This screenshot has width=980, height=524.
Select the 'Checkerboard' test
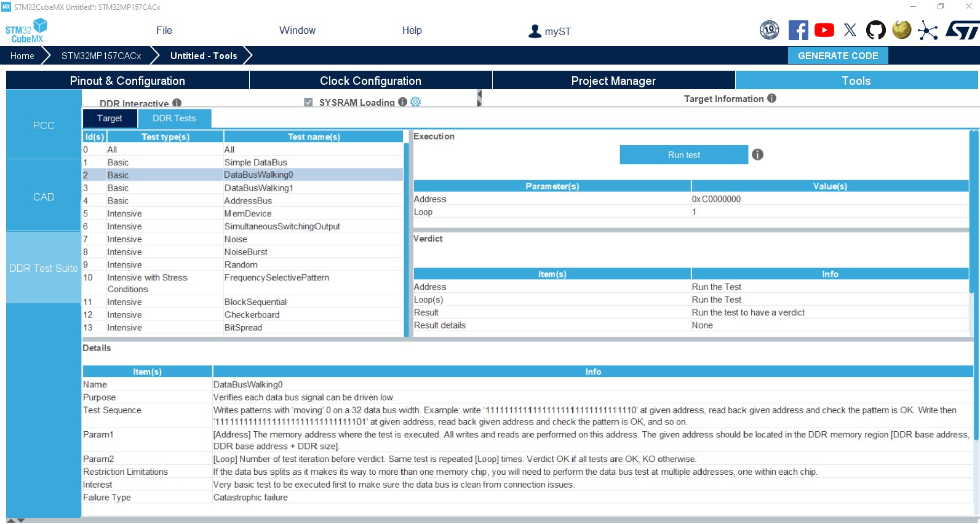[243, 315]
